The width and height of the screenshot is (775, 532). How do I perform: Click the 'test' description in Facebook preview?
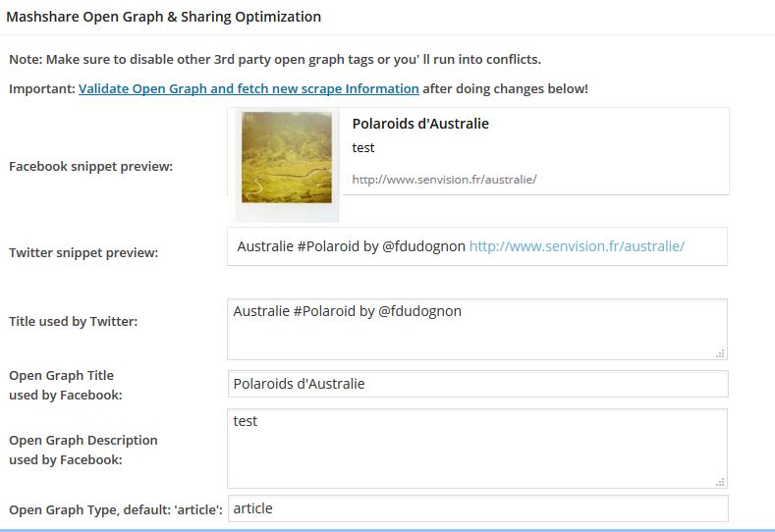pos(363,147)
